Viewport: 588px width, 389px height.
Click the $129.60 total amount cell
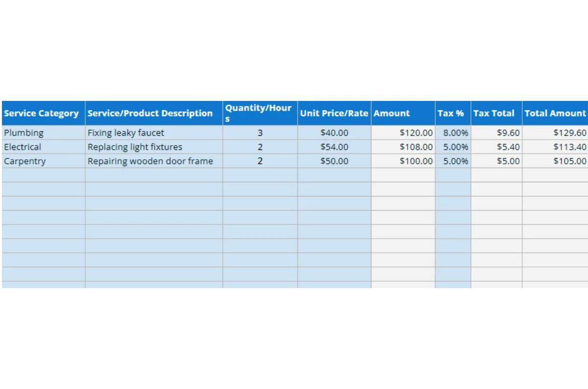click(555, 133)
